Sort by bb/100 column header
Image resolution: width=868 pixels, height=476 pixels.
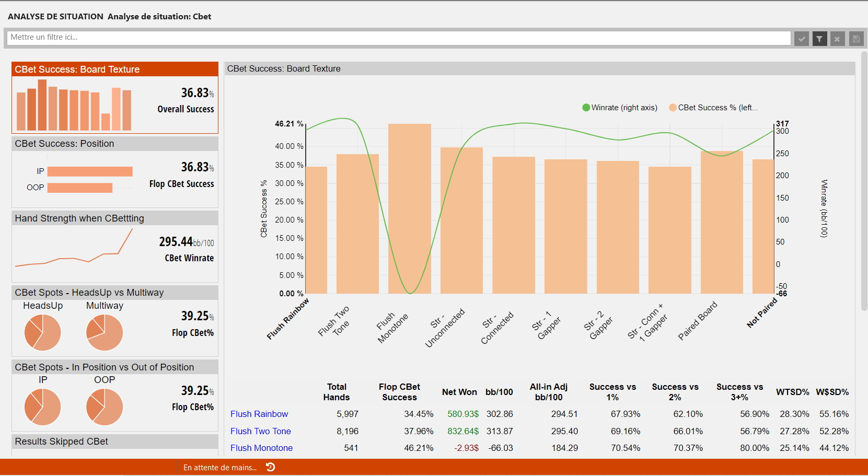(x=499, y=392)
